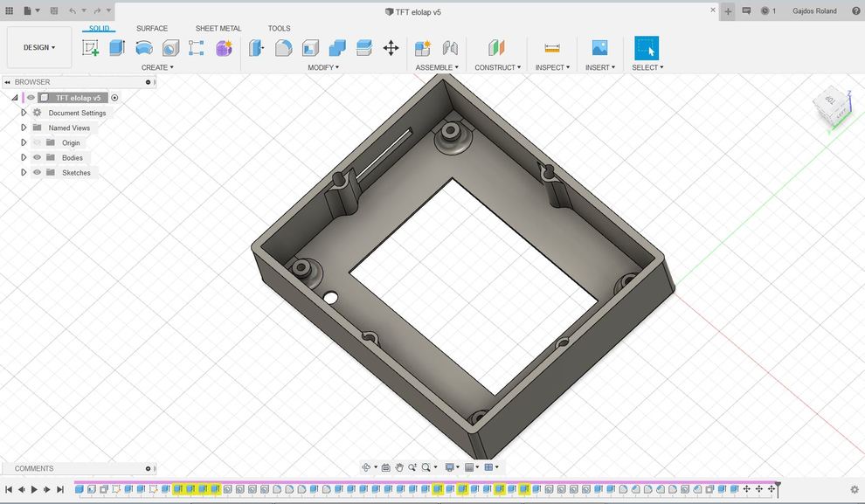Expand the Bodies tree node
The image size is (865, 504).
[24, 157]
